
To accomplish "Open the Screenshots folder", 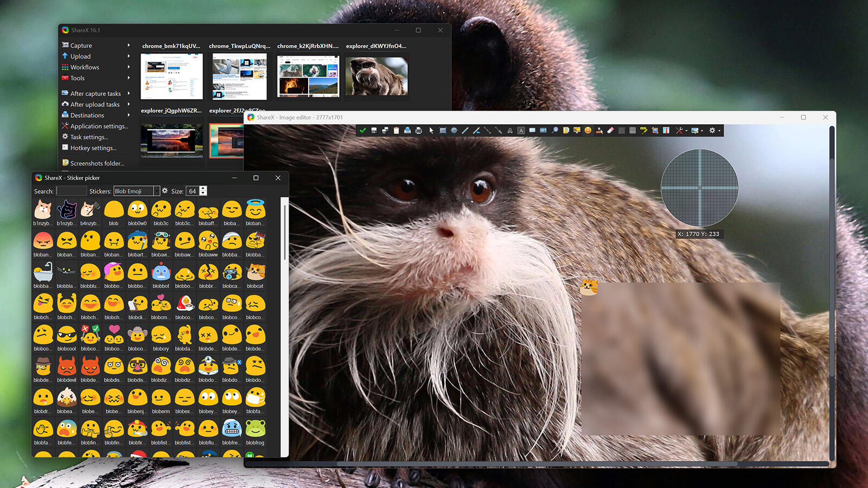I will (x=97, y=163).
